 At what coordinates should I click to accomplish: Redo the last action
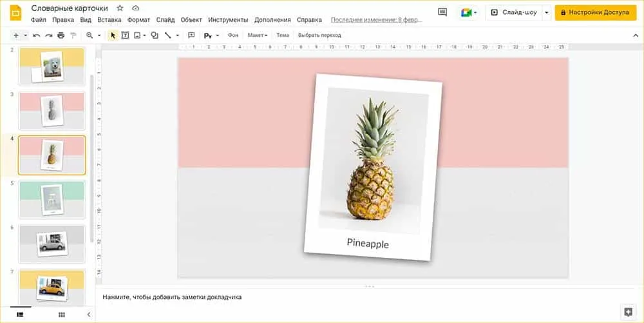tap(49, 35)
